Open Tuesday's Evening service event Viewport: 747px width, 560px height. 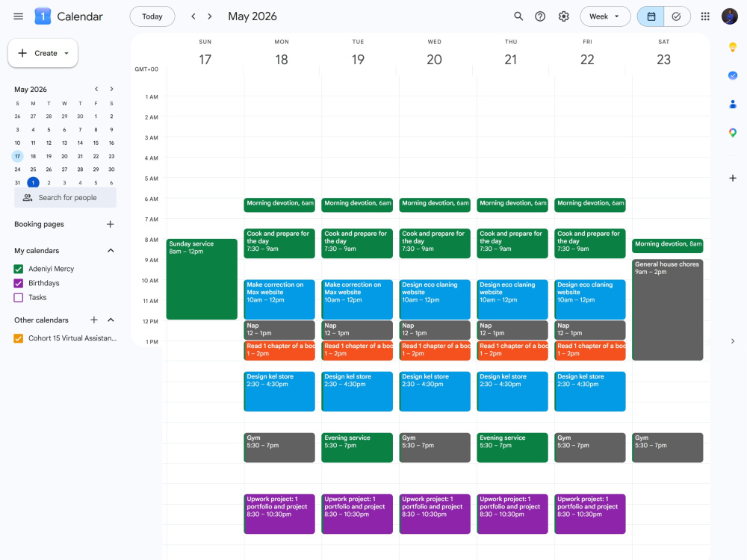357,447
